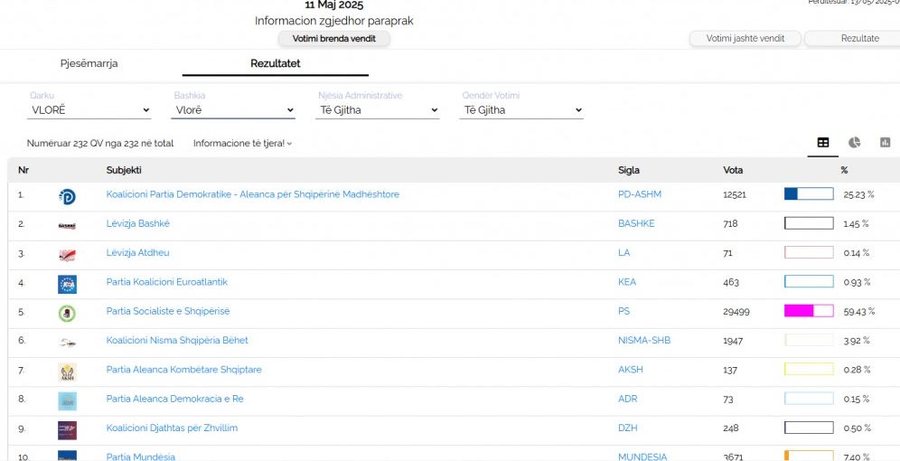Click the ADR sigla
This screenshot has width=900, height=461.
pyautogui.click(x=627, y=399)
